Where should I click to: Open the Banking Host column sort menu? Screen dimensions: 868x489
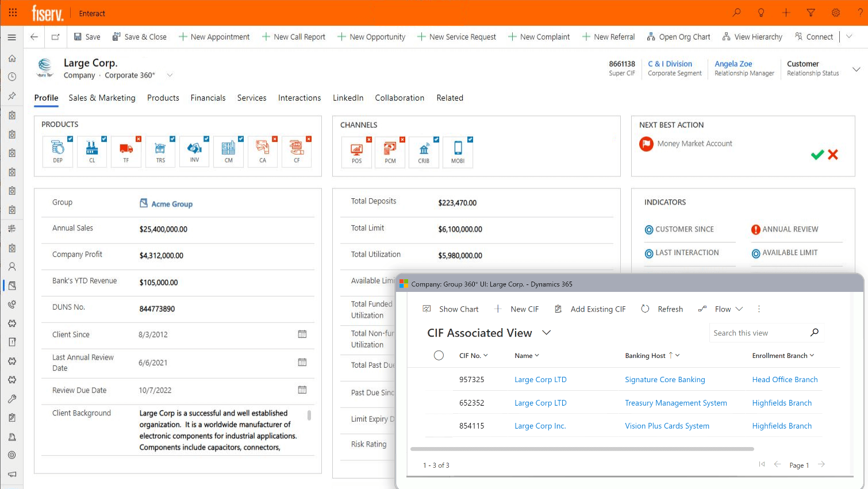coord(677,355)
